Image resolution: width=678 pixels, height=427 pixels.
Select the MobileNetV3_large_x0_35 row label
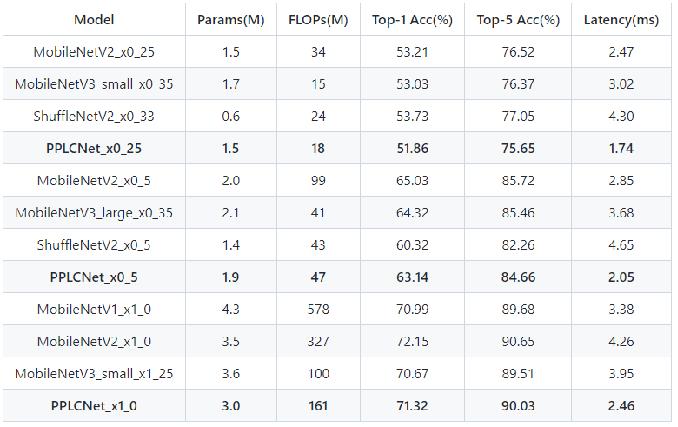(x=94, y=213)
